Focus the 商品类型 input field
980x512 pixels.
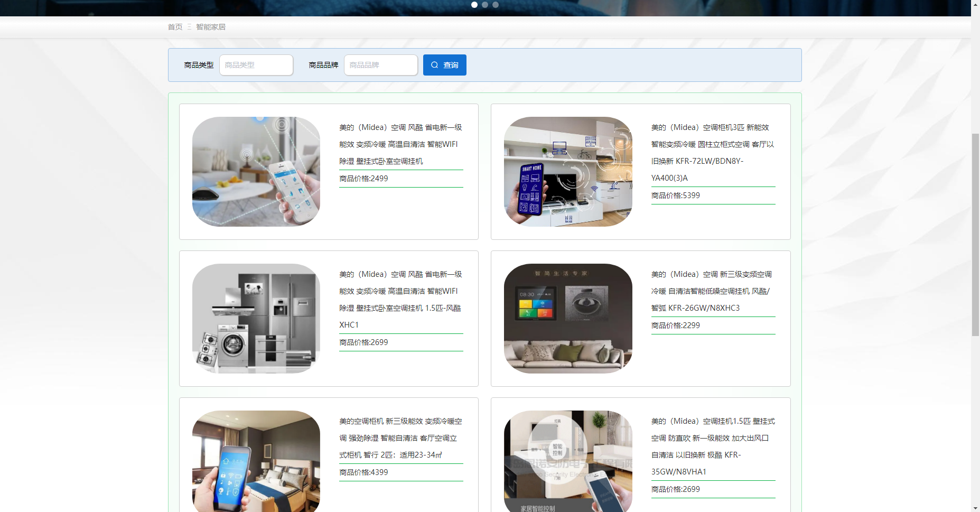tap(256, 65)
